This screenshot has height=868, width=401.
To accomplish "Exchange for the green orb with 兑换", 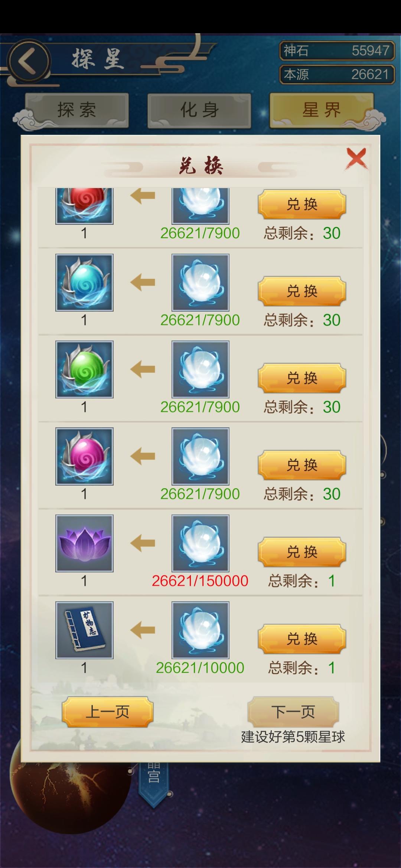I will click(302, 378).
